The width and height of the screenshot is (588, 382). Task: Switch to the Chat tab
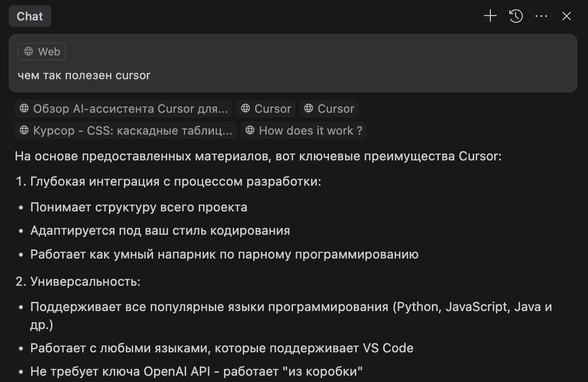tap(30, 16)
